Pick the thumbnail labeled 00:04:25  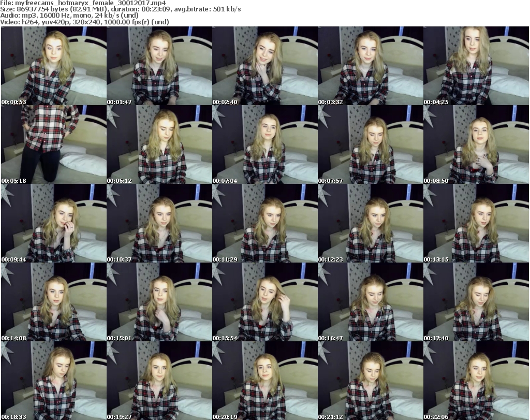pos(476,66)
